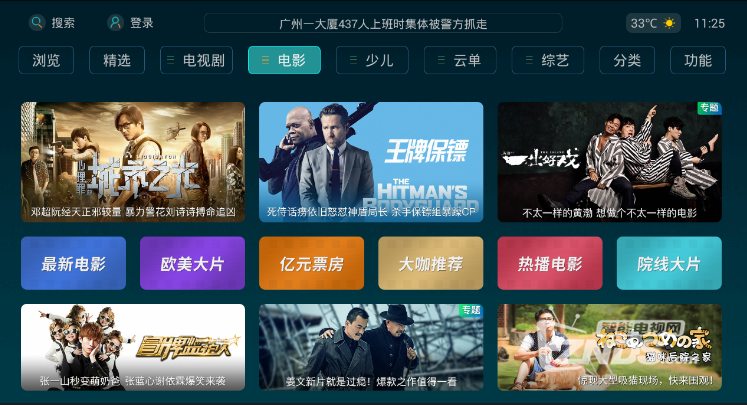Open the 欧美大片 category

click(192, 263)
